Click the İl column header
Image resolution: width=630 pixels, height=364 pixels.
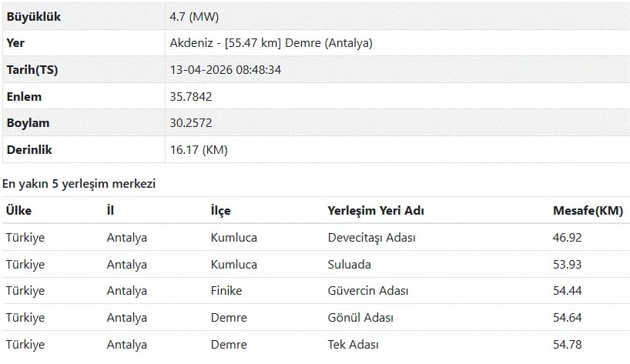pos(110,211)
